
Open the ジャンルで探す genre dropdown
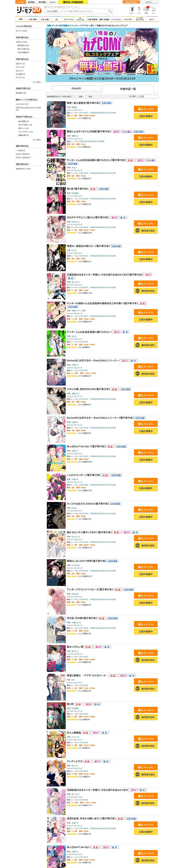[x=52, y=11]
